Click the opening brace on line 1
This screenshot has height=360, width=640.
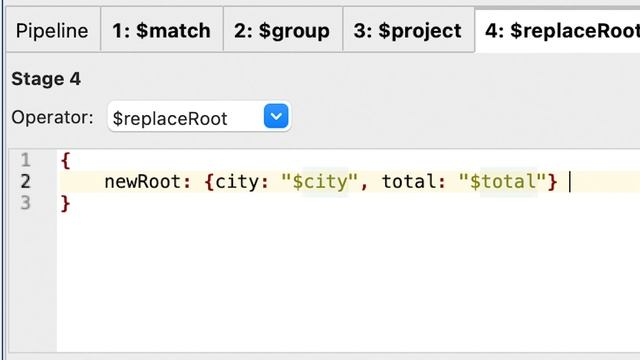[65, 160]
